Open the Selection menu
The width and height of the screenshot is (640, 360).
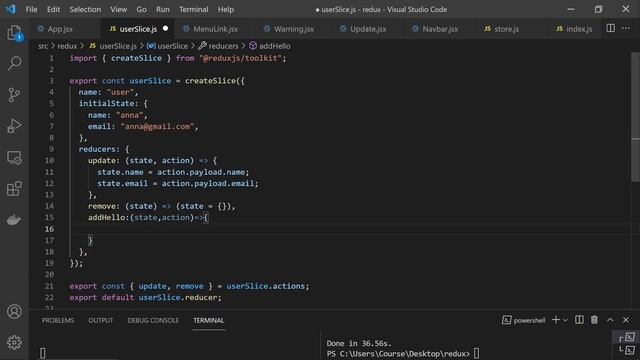pos(85,9)
